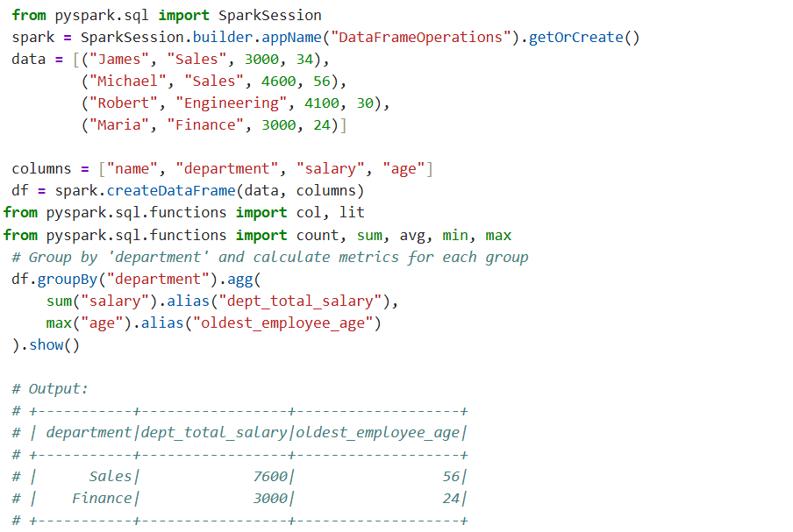
Task: Click 'avg' in the functions import line
Action: (412, 236)
